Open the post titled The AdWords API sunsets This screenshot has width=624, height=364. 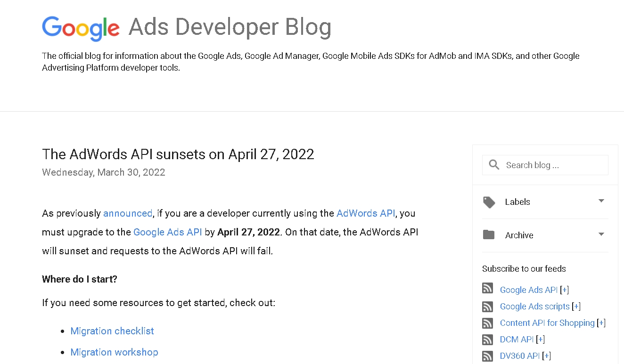(x=178, y=154)
